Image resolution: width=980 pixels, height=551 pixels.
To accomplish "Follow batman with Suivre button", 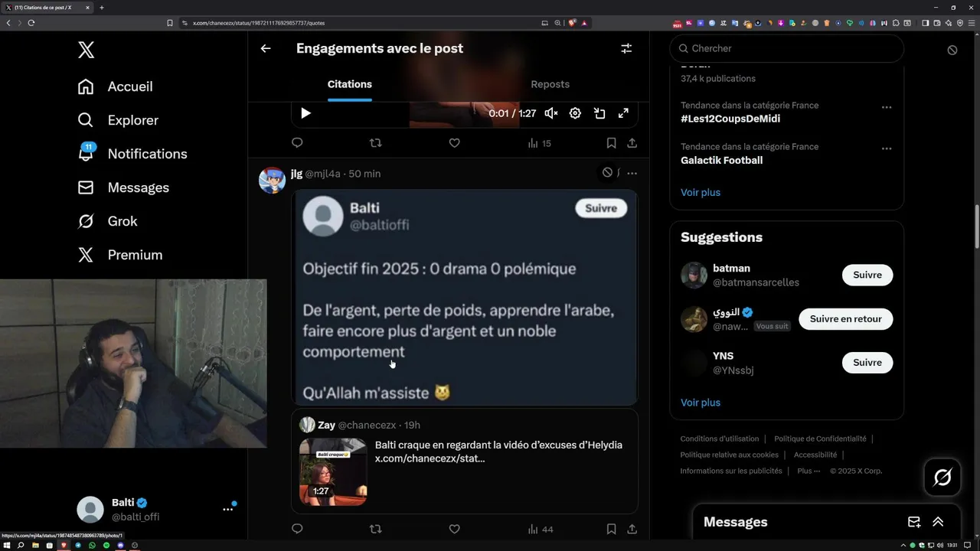I will point(867,275).
